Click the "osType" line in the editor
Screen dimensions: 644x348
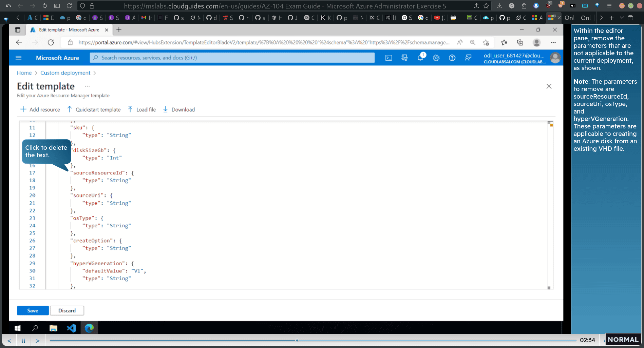pyautogui.click(x=87, y=218)
